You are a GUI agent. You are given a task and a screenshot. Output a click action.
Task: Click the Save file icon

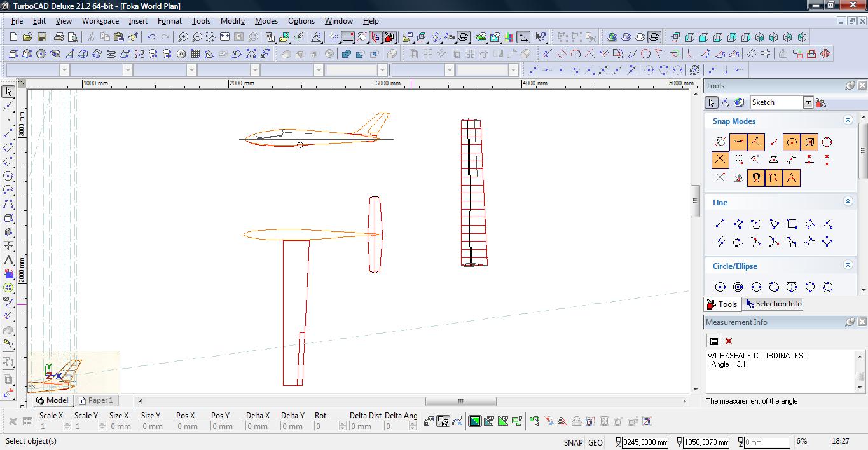pos(41,37)
